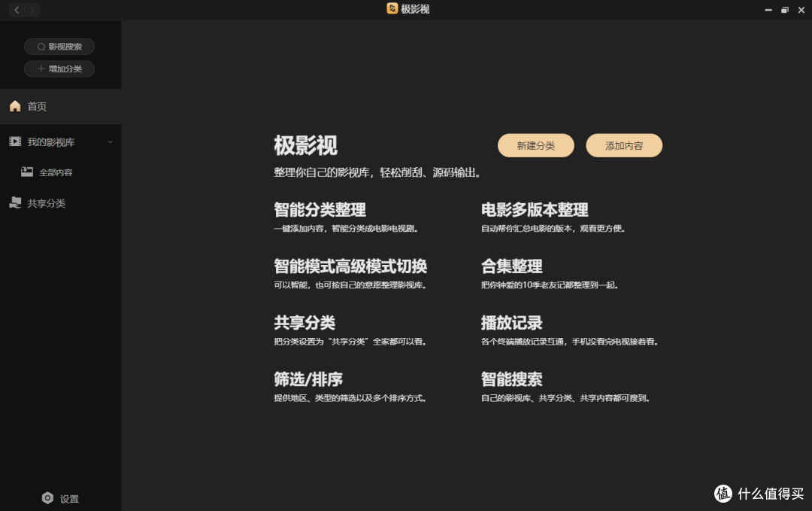Click the 智能分类整理 heading
Screen dimensions: 812x511
point(320,210)
